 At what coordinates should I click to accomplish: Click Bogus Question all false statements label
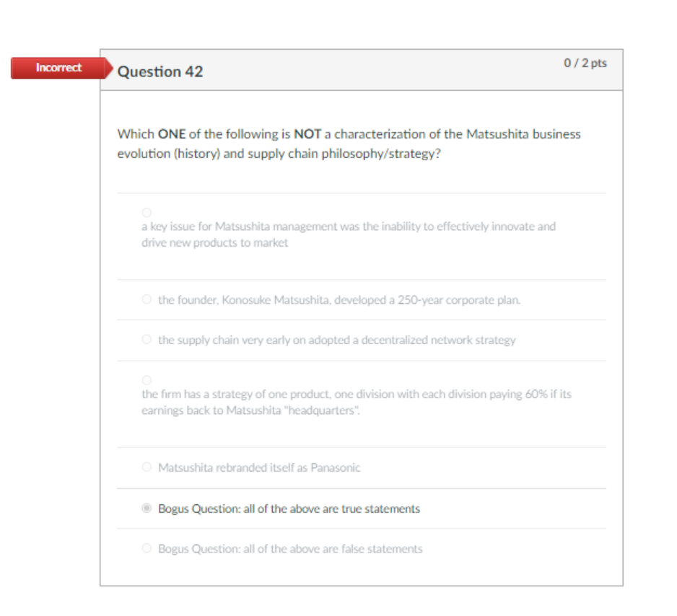[290, 549]
